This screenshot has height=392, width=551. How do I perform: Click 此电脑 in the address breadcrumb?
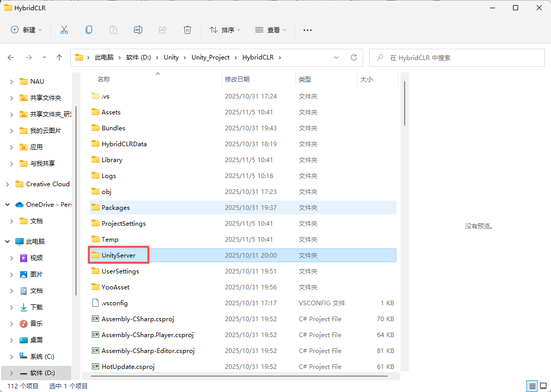click(x=104, y=57)
